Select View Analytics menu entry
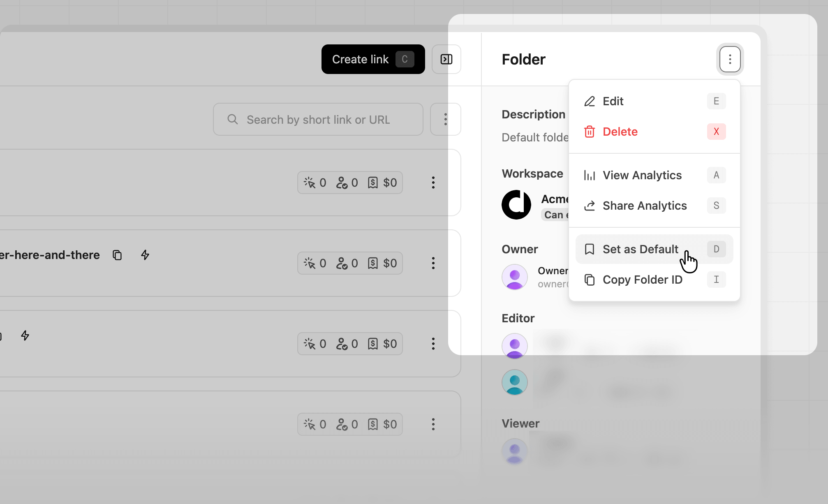Image resolution: width=828 pixels, height=504 pixels. tap(655, 175)
